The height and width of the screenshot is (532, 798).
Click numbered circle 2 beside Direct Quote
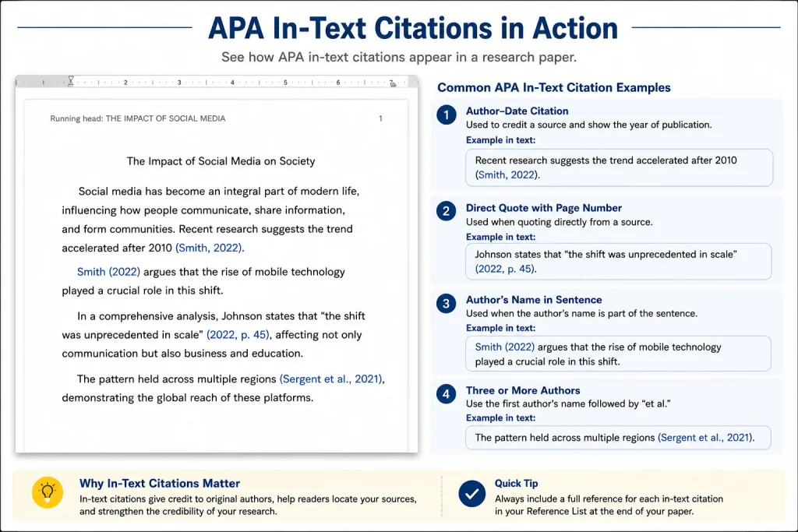tap(447, 211)
